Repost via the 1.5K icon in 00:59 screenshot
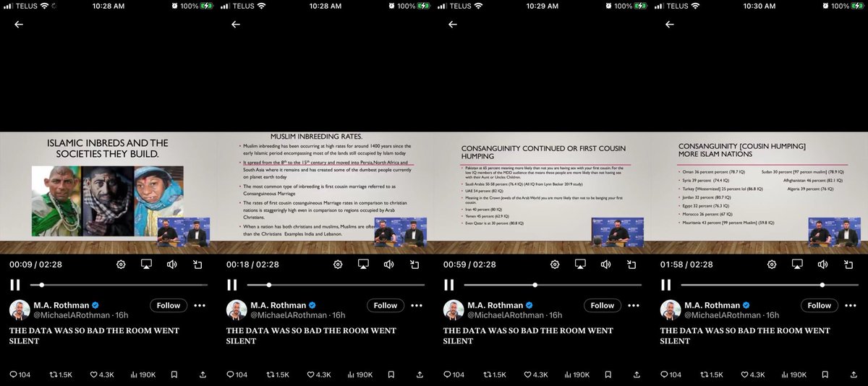 click(493, 374)
